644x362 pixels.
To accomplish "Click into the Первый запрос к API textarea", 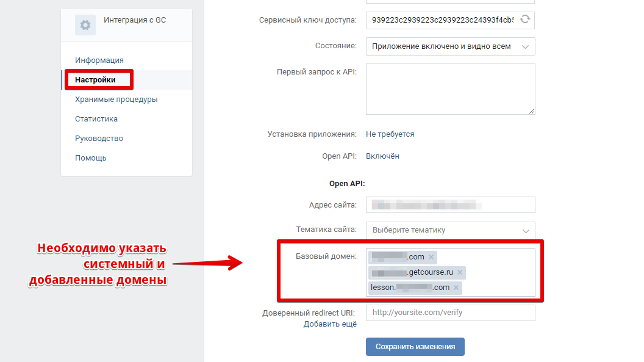I will (x=450, y=89).
